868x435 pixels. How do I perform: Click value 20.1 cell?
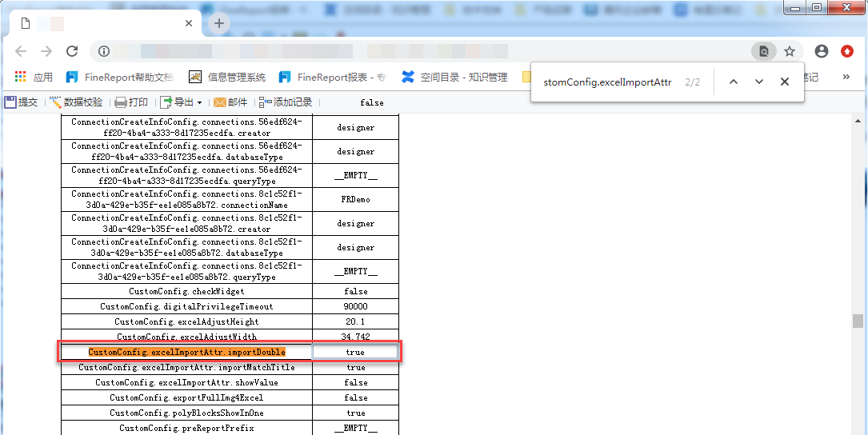[355, 321]
